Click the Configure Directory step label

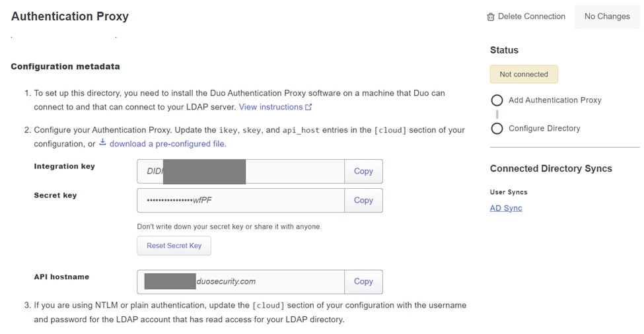tap(544, 128)
